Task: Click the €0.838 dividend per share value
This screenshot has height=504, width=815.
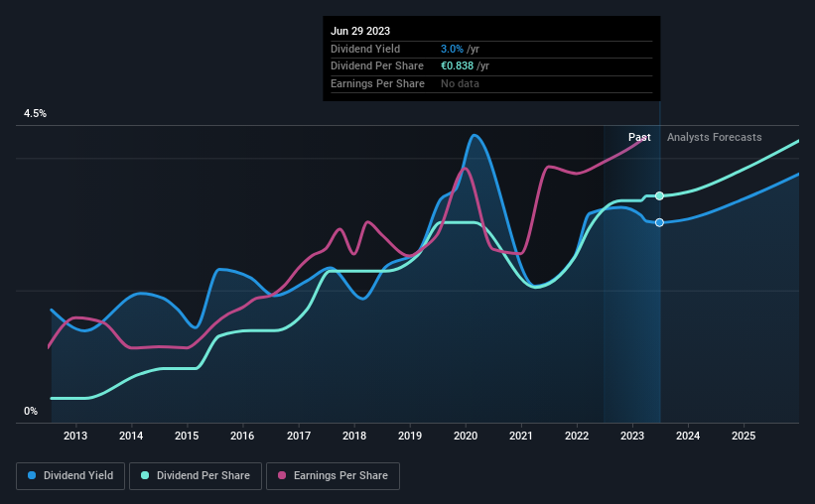Action: (x=457, y=66)
